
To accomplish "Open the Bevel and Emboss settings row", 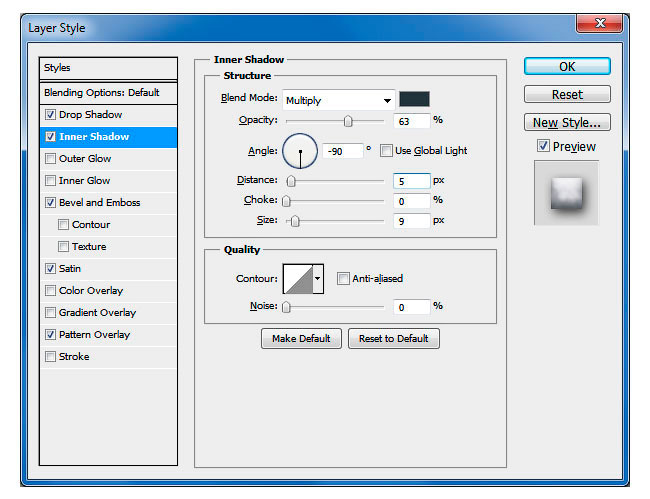I will 108,202.
